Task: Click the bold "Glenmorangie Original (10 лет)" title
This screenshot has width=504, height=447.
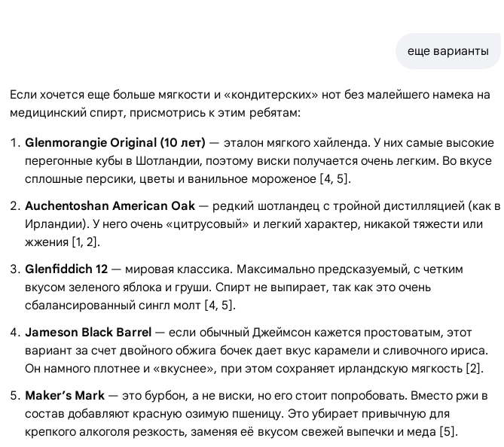Action: [115, 143]
